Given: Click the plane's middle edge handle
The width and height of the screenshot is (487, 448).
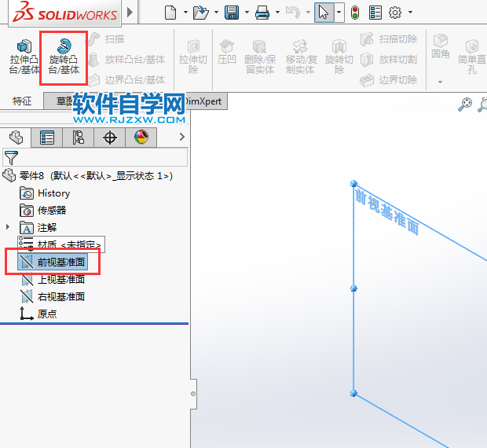Looking at the screenshot, I should coord(353,288).
